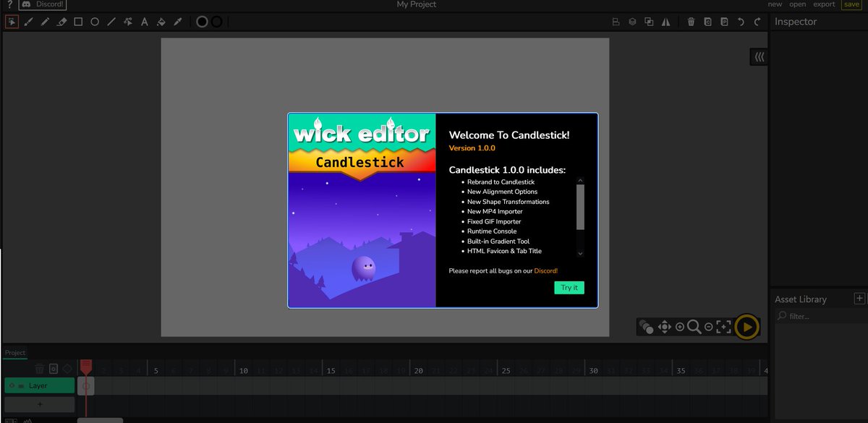Click 'Rebrand to Candlestick' list entry

point(501,182)
